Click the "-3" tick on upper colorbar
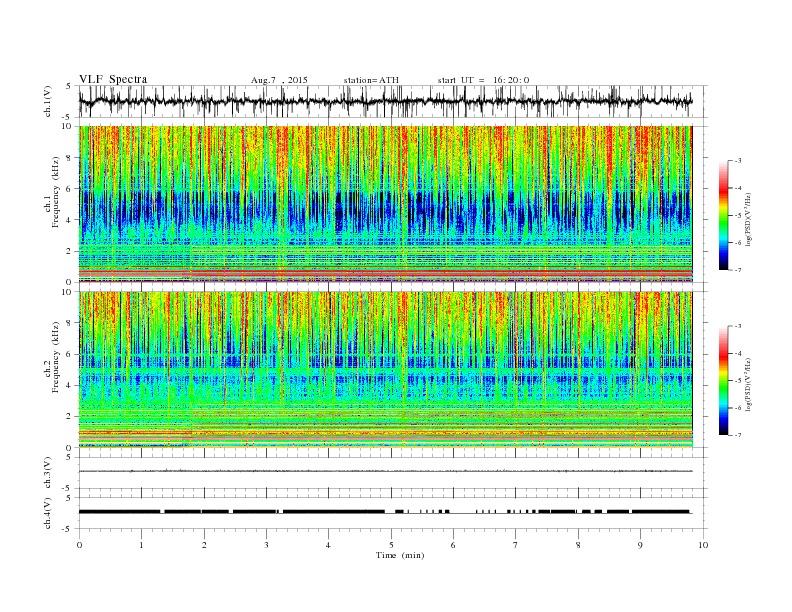The height and width of the screenshot is (612, 792). [x=738, y=161]
